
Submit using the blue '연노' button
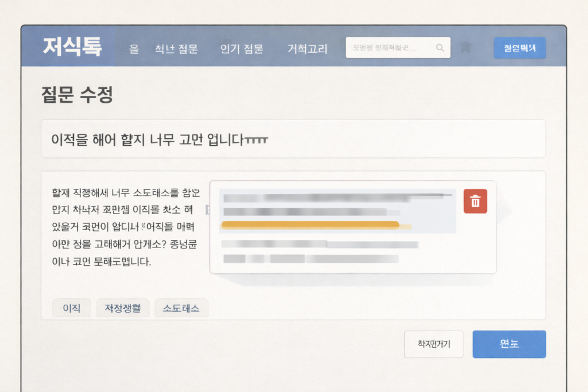click(509, 344)
